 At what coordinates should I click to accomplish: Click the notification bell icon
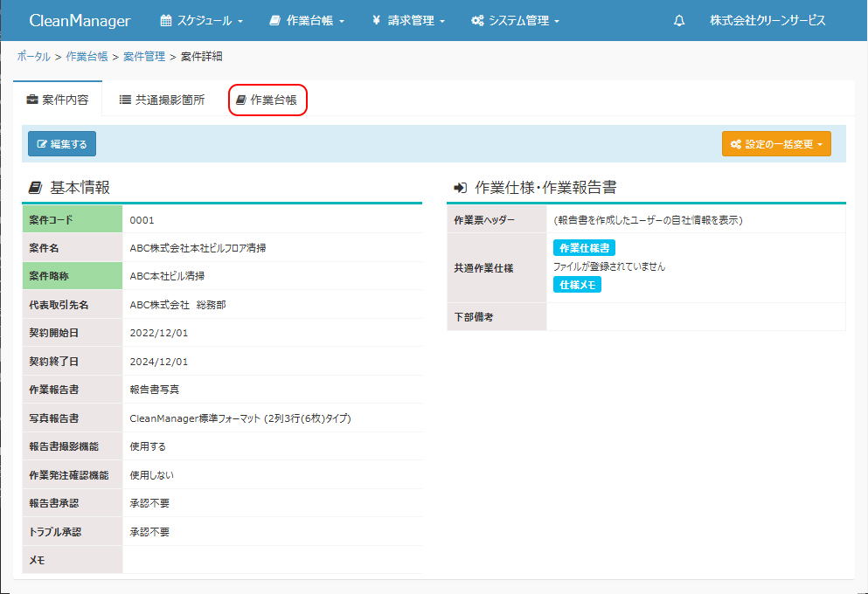click(x=679, y=21)
